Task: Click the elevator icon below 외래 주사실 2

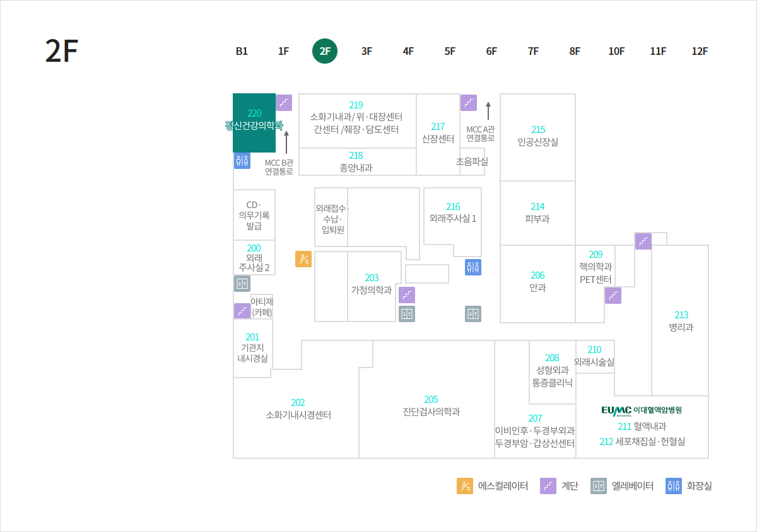Action: [x=242, y=284]
